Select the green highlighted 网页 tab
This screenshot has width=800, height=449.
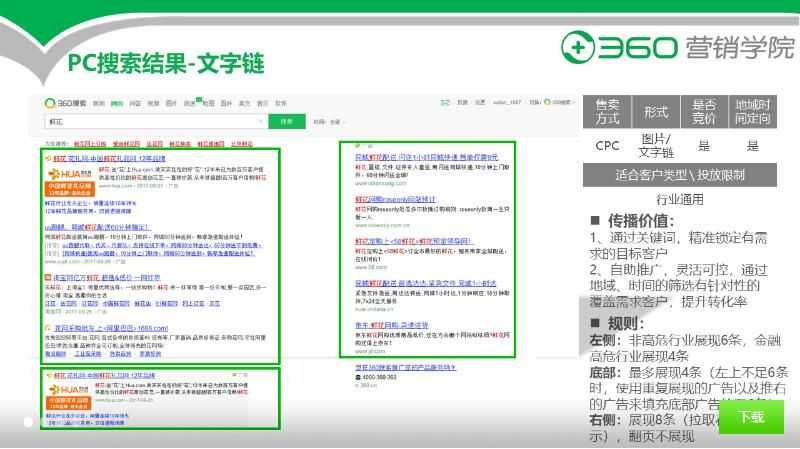[117, 104]
